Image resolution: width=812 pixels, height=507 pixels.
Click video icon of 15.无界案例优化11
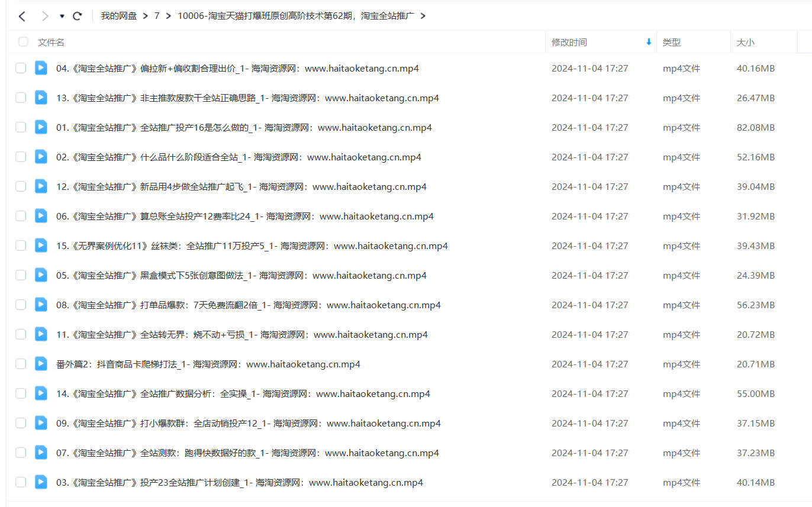(x=41, y=246)
